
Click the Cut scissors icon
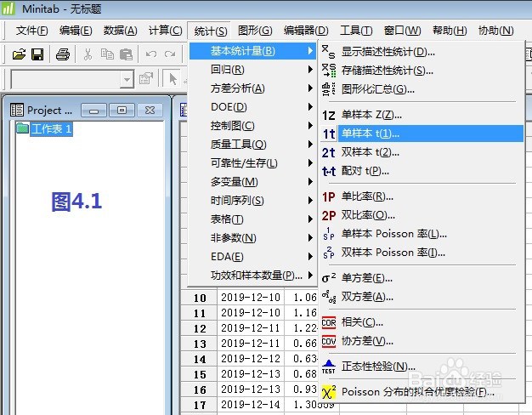(x=88, y=54)
